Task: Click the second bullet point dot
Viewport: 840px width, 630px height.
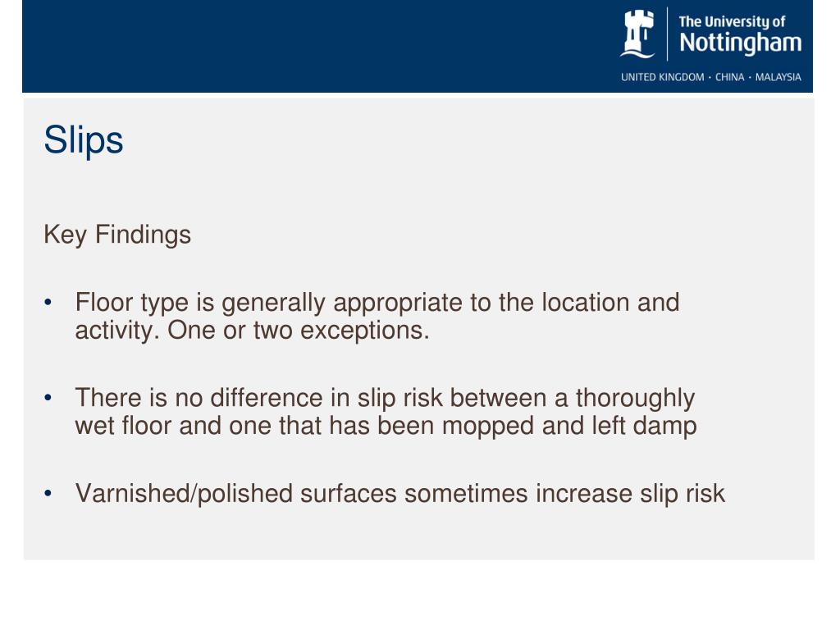Action: click(x=48, y=398)
